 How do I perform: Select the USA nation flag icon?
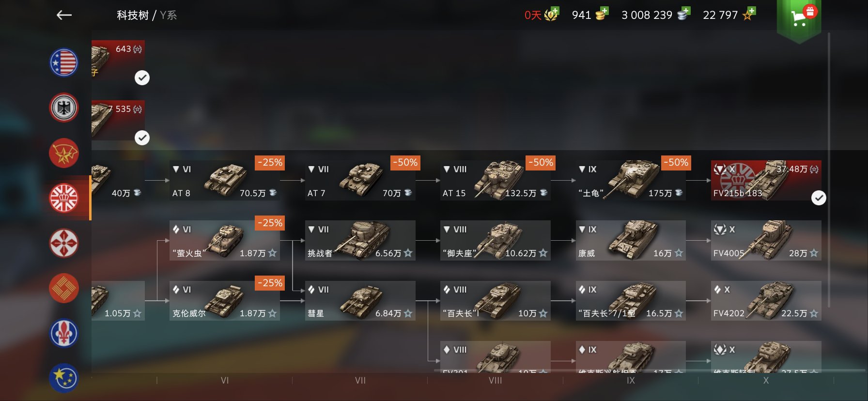[x=64, y=62]
